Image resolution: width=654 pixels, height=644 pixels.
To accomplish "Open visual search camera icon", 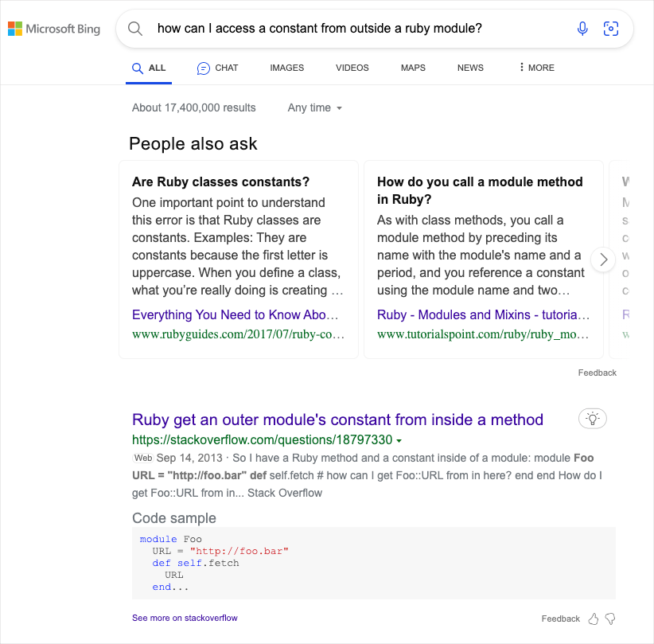I will point(610,29).
